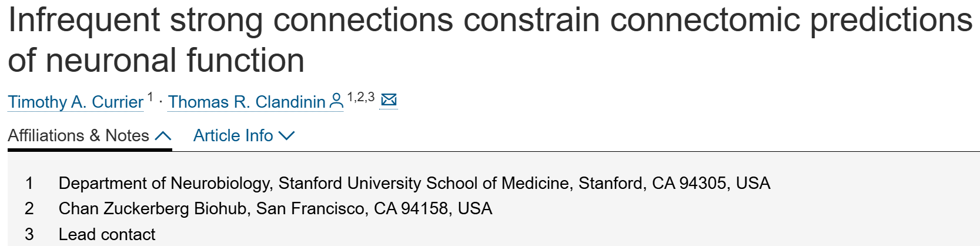Collapse Affiliations & Notes using the up chevron

163,136
